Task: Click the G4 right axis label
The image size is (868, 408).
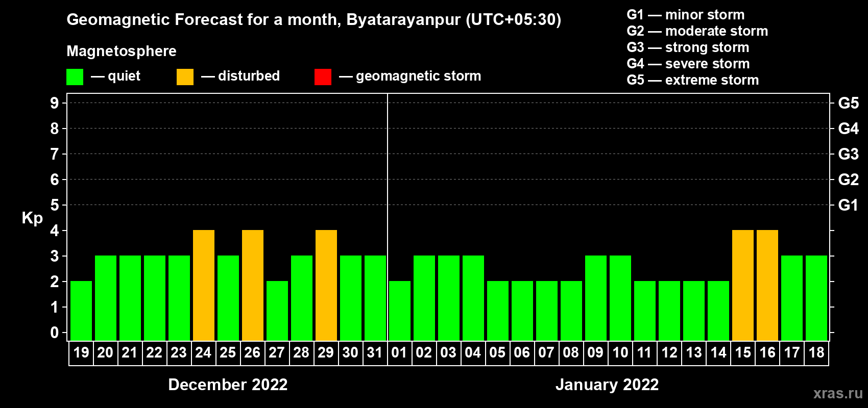Action: point(848,129)
